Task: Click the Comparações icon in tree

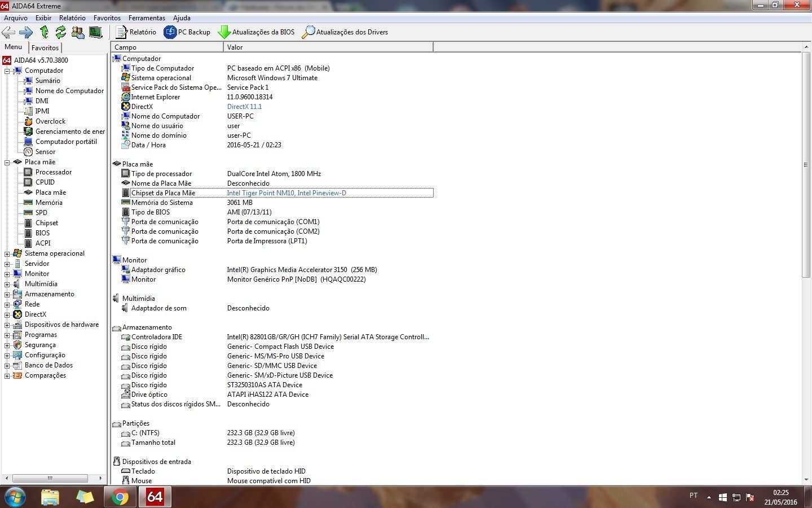Action: tap(17, 375)
